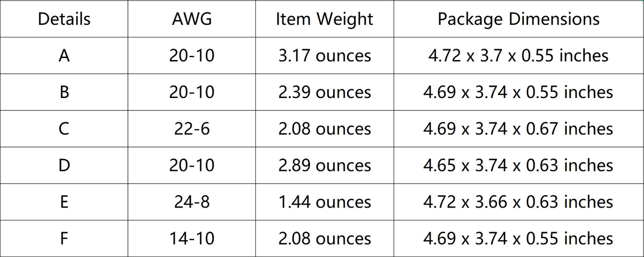Select the 2.89 ounces weight
644x257 pixels.
(325, 165)
